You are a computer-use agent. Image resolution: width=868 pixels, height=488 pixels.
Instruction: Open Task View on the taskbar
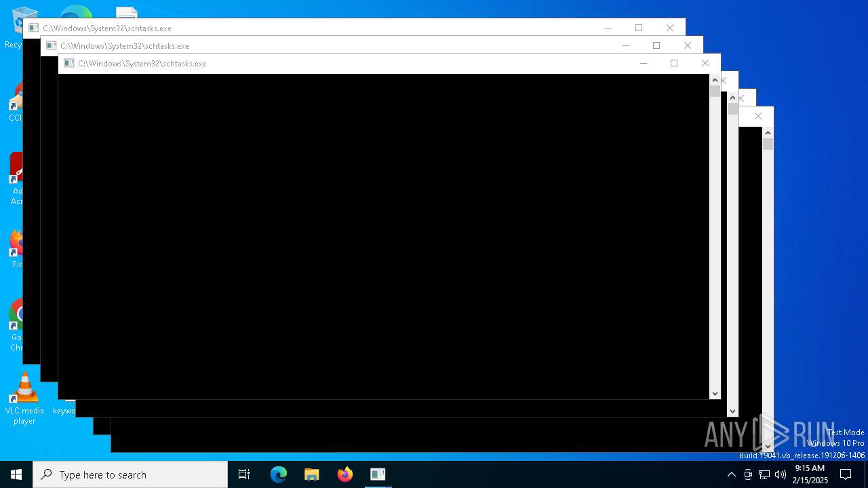coord(244,474)
